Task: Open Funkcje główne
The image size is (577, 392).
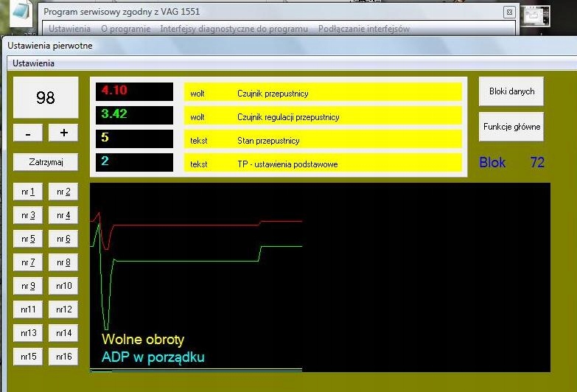Action: tap(511, 127)
